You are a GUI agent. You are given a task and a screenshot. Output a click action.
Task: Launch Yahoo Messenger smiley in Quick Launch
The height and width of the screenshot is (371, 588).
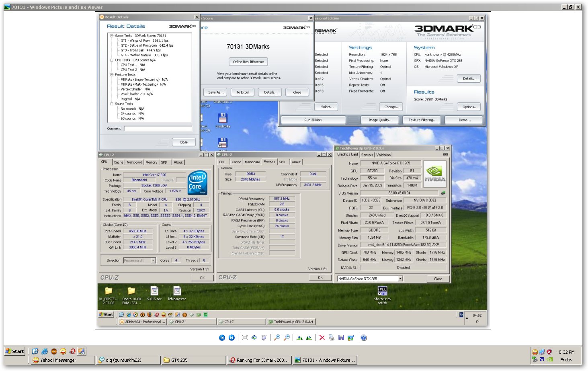point(63,351)
